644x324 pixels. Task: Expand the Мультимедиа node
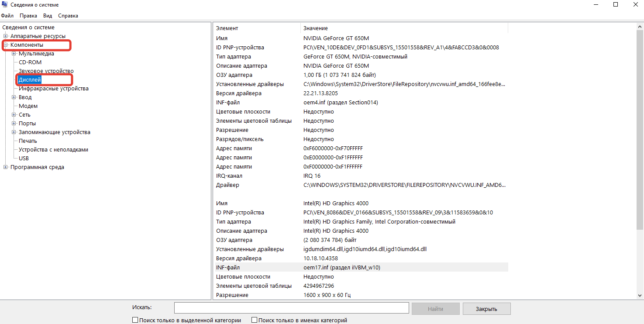(14, 54)
